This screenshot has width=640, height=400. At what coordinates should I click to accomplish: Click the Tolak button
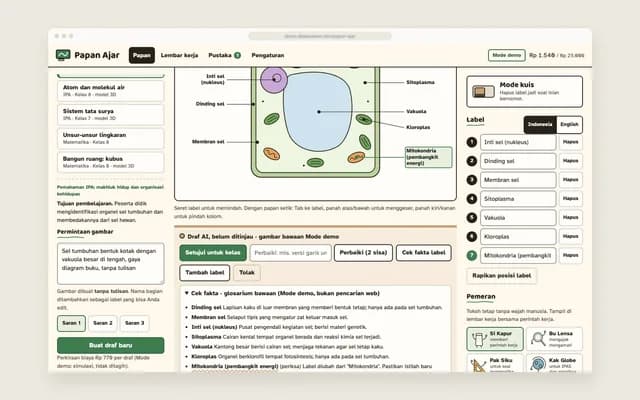247,273
